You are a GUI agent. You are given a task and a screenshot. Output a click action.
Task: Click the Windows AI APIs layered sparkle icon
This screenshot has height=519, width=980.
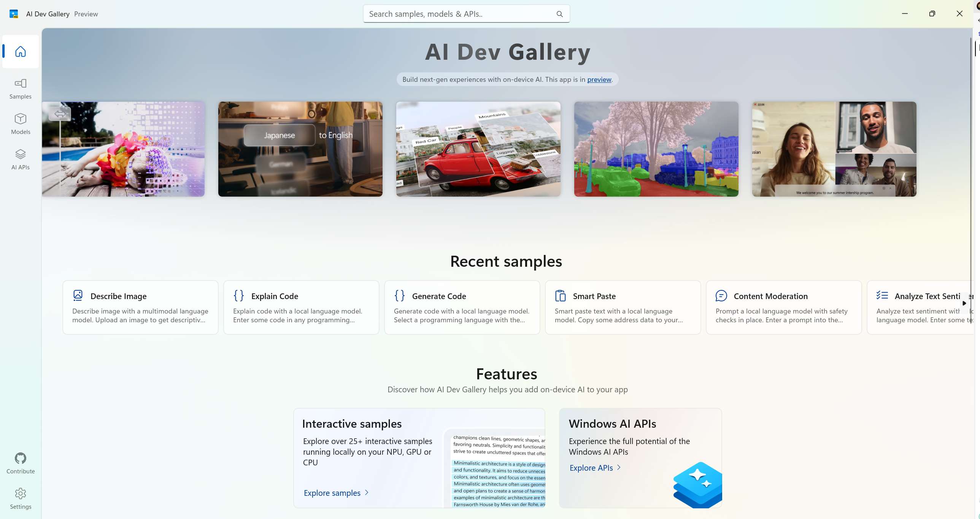(x=697, y=485)
